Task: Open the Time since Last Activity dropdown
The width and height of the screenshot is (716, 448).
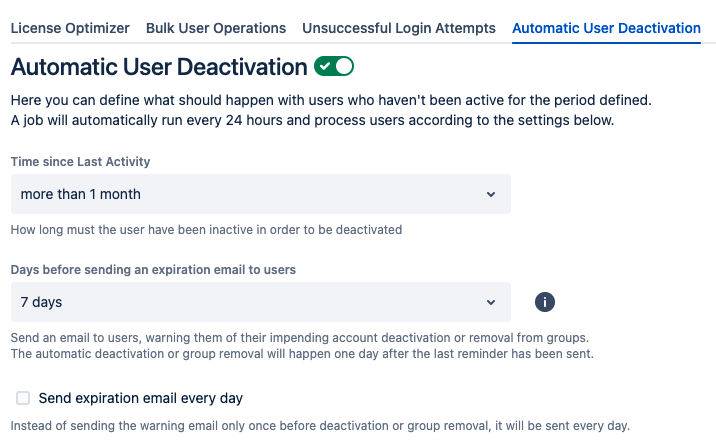Action: [261, 194]
